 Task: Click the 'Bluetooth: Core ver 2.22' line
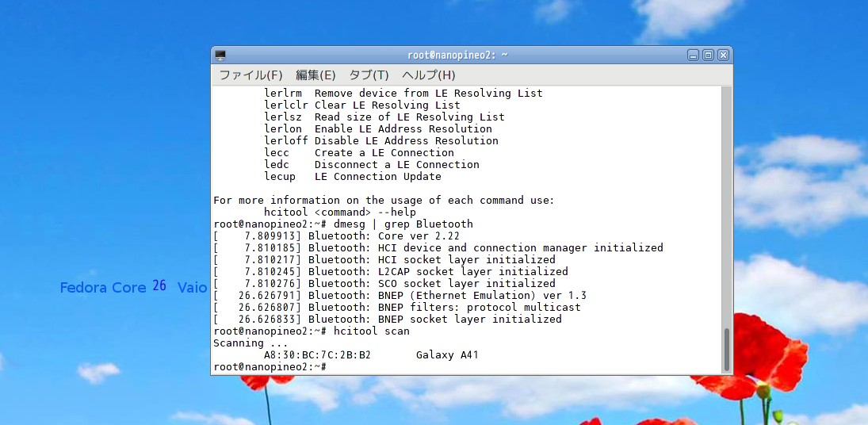click(x=384, y=236)
